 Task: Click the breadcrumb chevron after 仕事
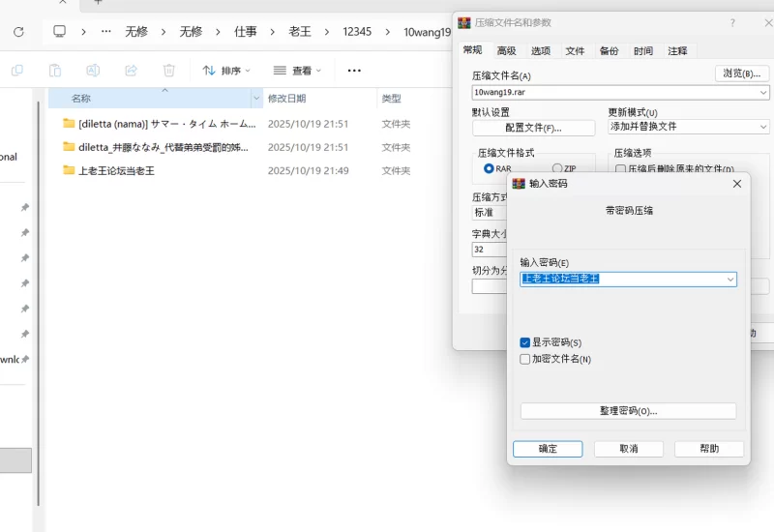(273, 32)
